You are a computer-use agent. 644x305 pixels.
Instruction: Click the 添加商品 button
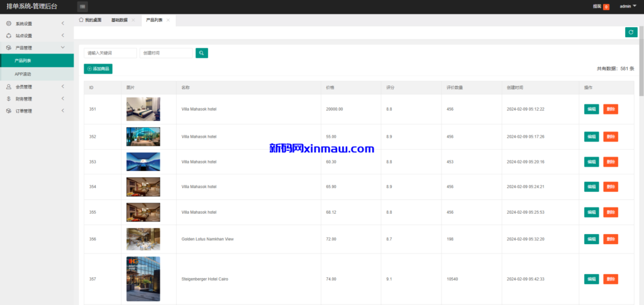point(98,69)
